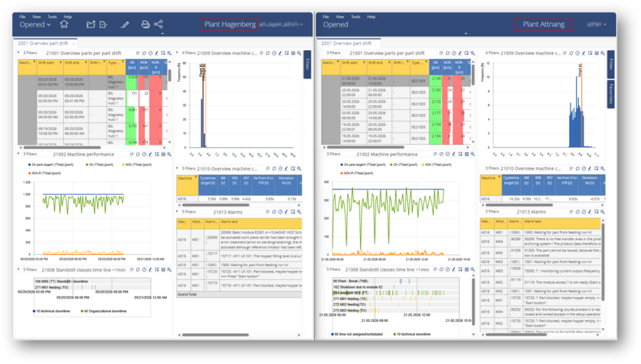
Task: Open the Tools menu in Plant Hagenberg window
Action: tap(52, 17)
